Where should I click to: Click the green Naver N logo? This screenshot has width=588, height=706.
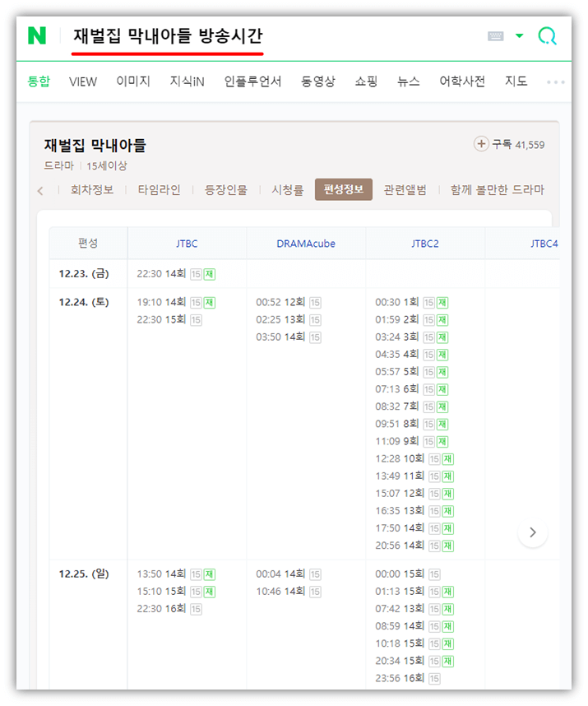pos(37,35)
